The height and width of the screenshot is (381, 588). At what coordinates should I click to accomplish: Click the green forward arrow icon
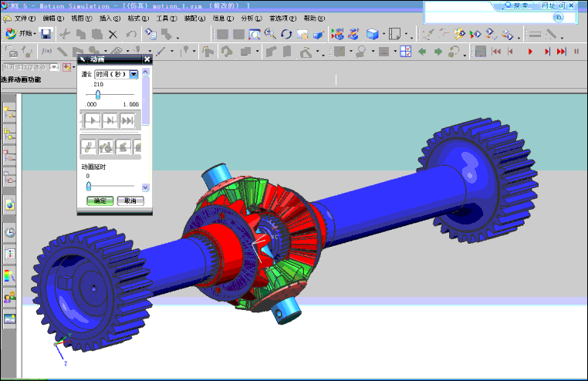(438, 52)
